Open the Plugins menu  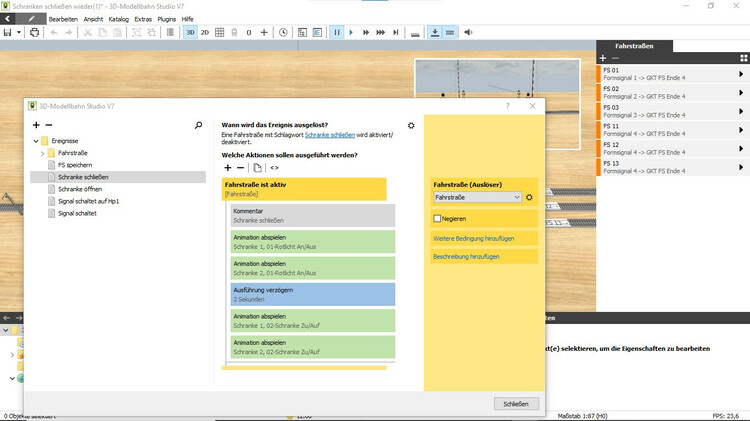[167, 19]
